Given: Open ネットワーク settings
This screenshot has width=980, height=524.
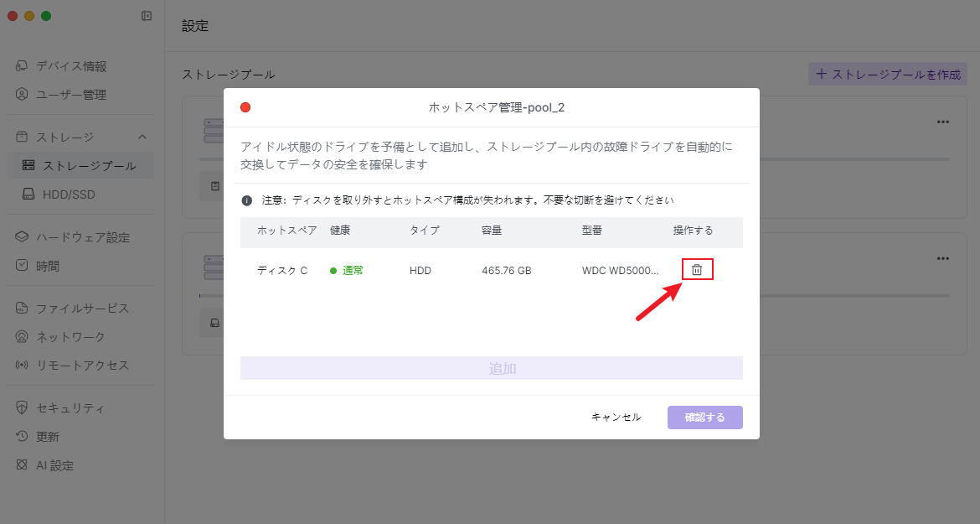Looking at the screenshot, I should tap(70, 337).
